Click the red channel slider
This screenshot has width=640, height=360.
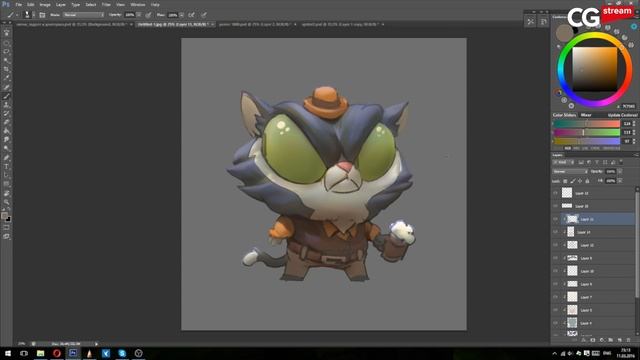pos(587,124)
